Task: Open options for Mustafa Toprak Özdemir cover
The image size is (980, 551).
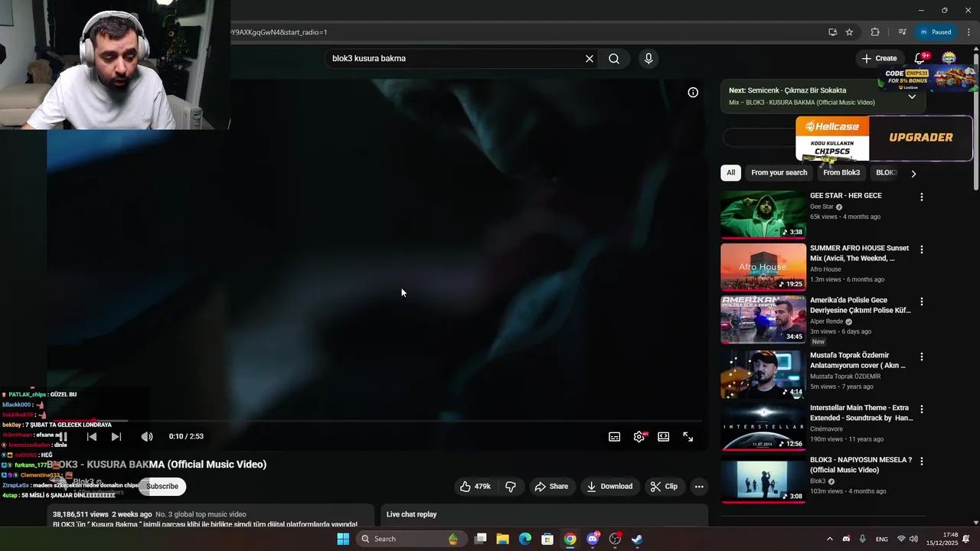Action: (x=922, y=357)
